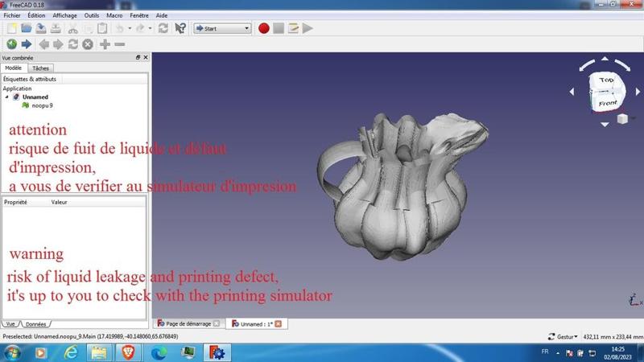The image size is (644, 362).
Task: Close the Page de démarrage tab
Action: pyautogui.click(x=217, y=324)
